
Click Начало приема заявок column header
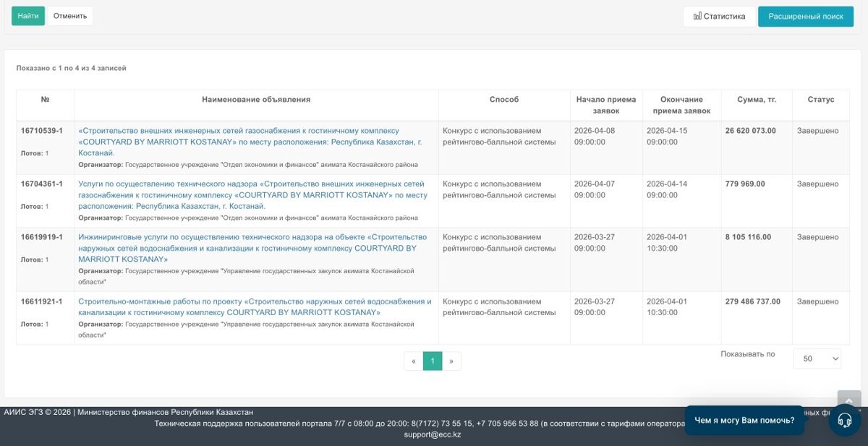(x=605, y=105)
